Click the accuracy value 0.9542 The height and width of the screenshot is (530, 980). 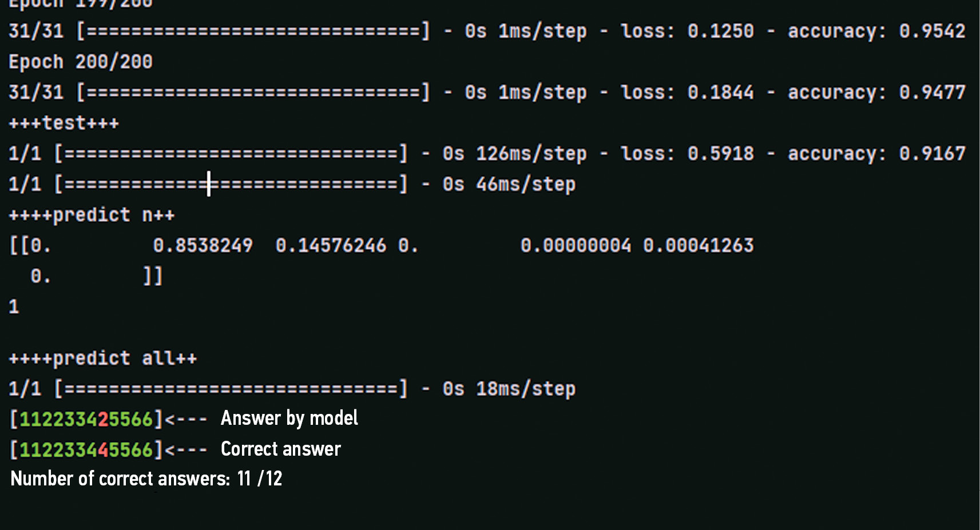coord(932,31)
